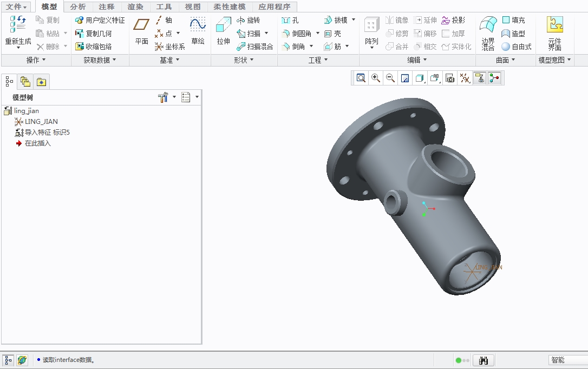
Task: Open the saved views icon in view toolbar
Action: pyautogui.click(x=435, y=78)
